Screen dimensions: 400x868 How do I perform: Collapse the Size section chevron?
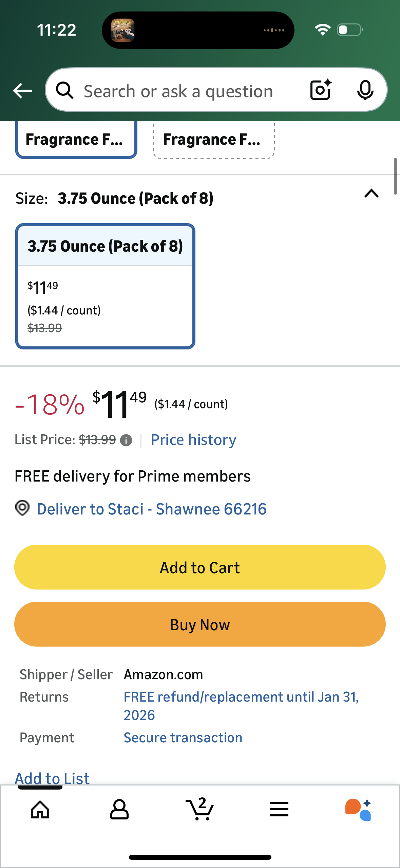[371, 194]
